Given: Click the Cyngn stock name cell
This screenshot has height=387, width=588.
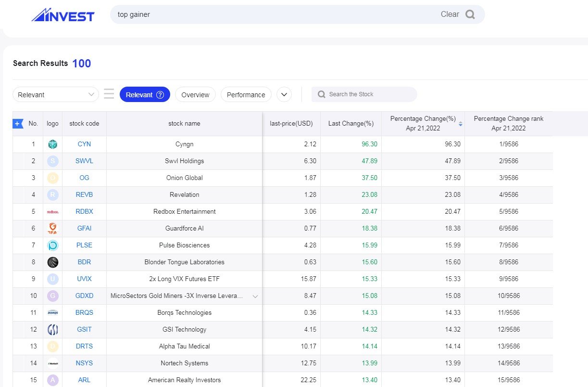Looking at the screenshot, I should (x=184, y=144).
